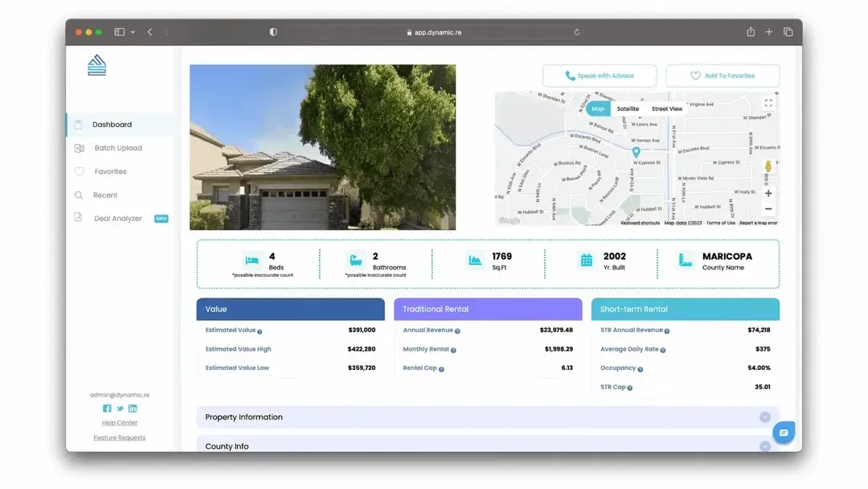Open the Twitter social icon
Screen dimensions: 868x489
point(120,409)
